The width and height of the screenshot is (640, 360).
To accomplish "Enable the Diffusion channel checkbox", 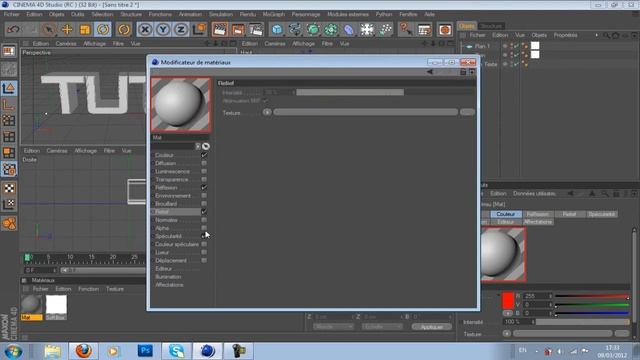I will [204, 163].
